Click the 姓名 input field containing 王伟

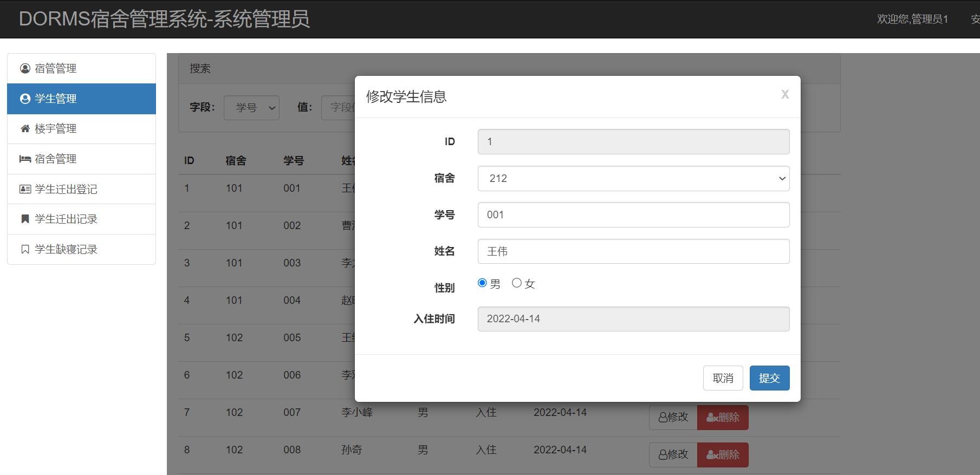633,251
